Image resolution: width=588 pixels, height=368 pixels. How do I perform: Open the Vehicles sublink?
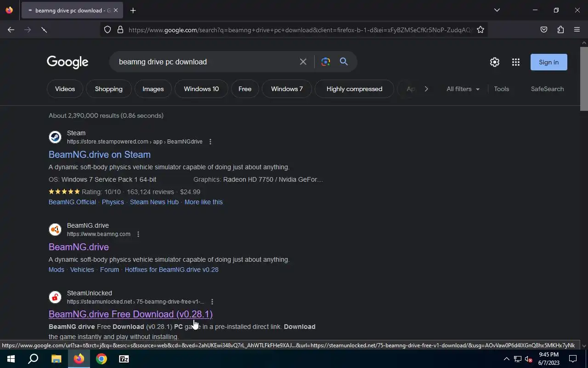[x=82, y=270]
